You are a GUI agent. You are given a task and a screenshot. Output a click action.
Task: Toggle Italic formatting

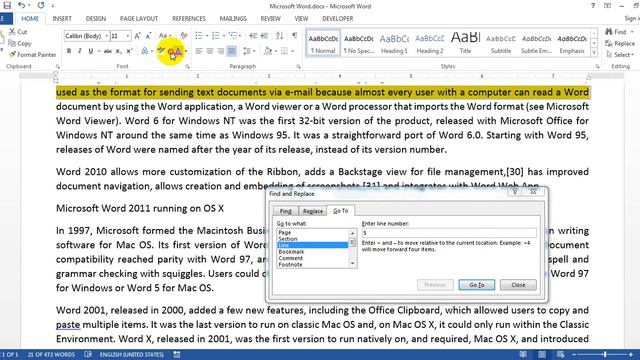point(80,51)
